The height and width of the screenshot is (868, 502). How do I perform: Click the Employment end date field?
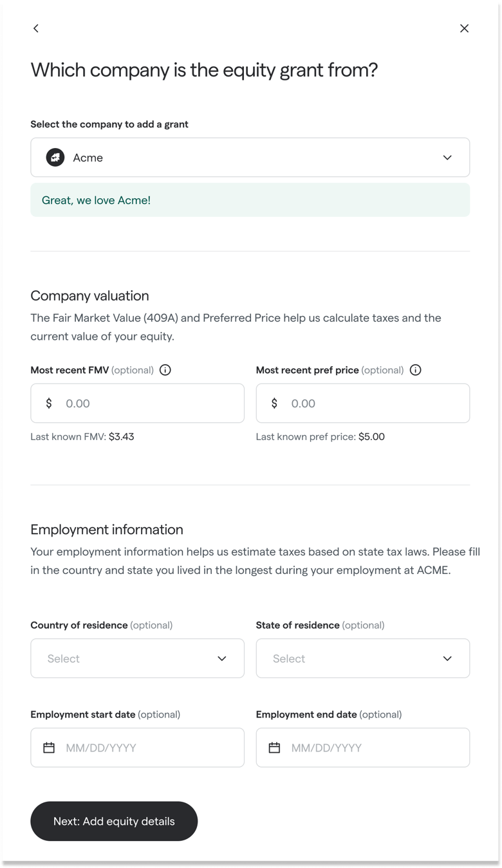coord(362,747)
